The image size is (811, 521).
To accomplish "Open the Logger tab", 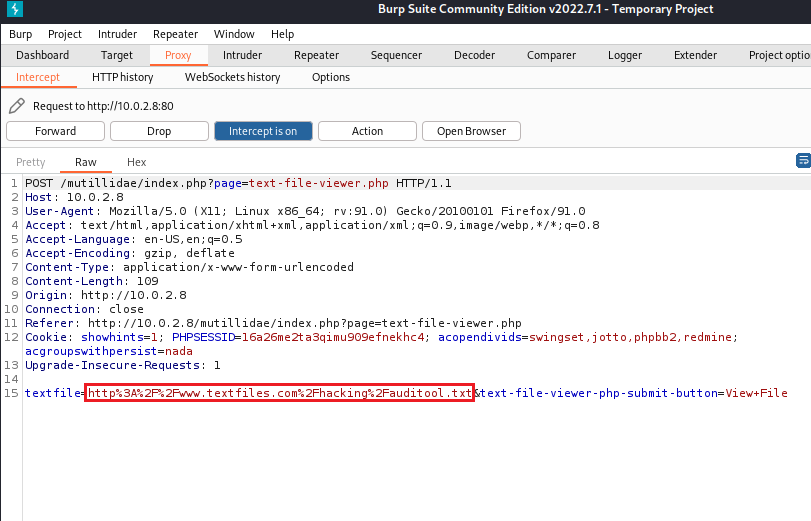I will (625, 55).
